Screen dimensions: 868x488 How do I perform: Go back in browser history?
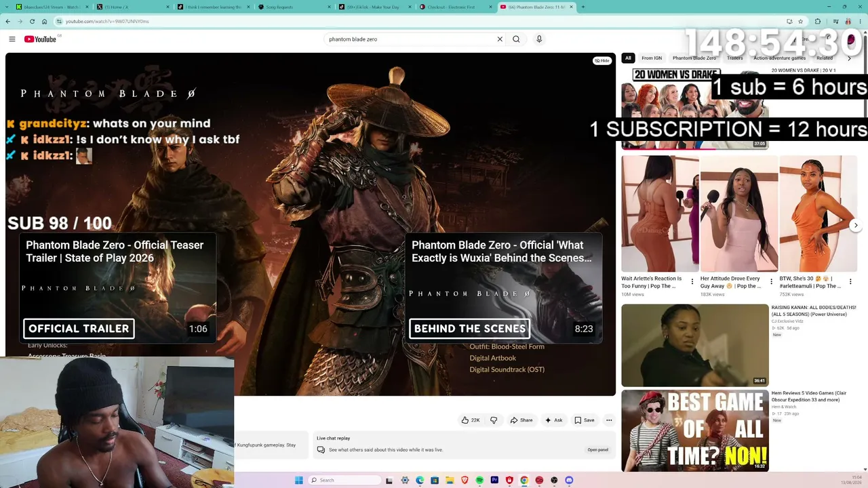[x=7, y=21]
